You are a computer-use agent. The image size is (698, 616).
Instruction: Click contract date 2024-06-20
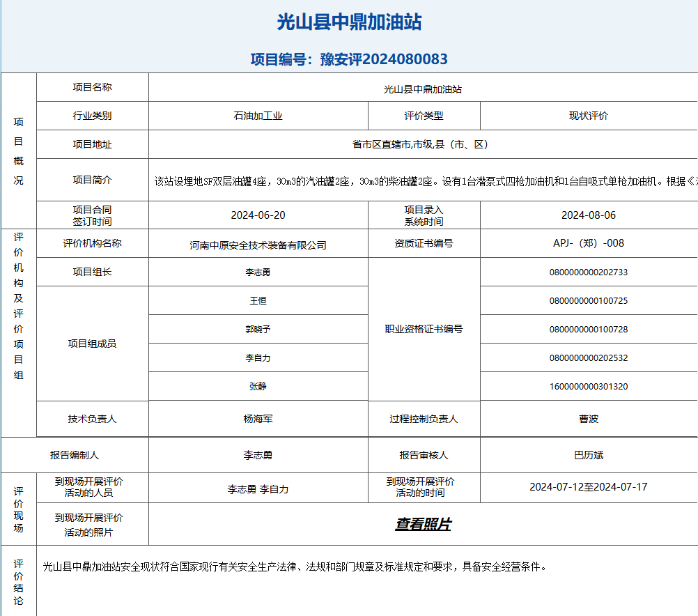point(258,215)
